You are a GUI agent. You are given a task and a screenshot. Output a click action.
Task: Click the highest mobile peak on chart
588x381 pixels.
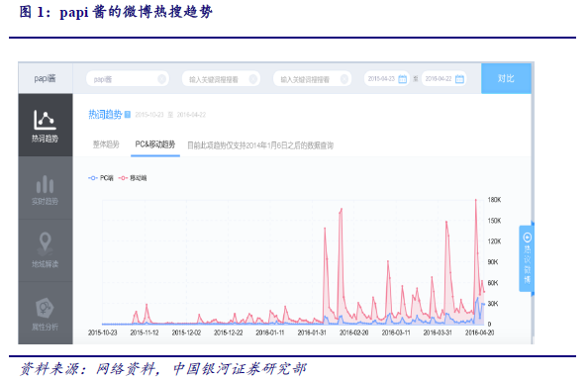pyautogui.click(x=476, y=200)
